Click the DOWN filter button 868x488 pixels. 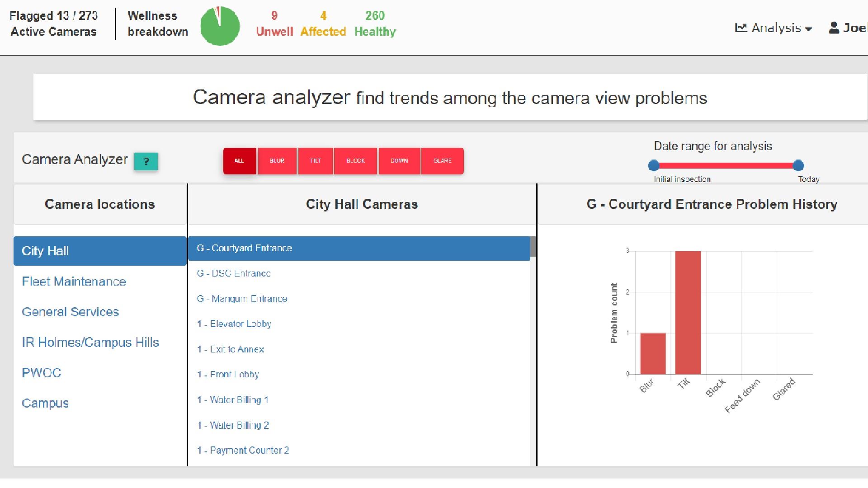pyautogui.click(x=400, y=161)
